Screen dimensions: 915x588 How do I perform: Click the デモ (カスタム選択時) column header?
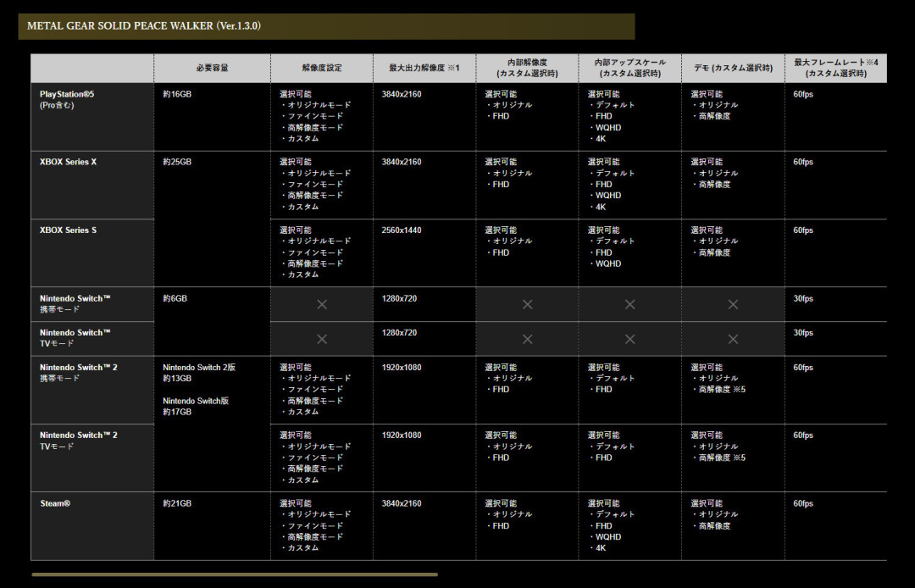(733, 68)
